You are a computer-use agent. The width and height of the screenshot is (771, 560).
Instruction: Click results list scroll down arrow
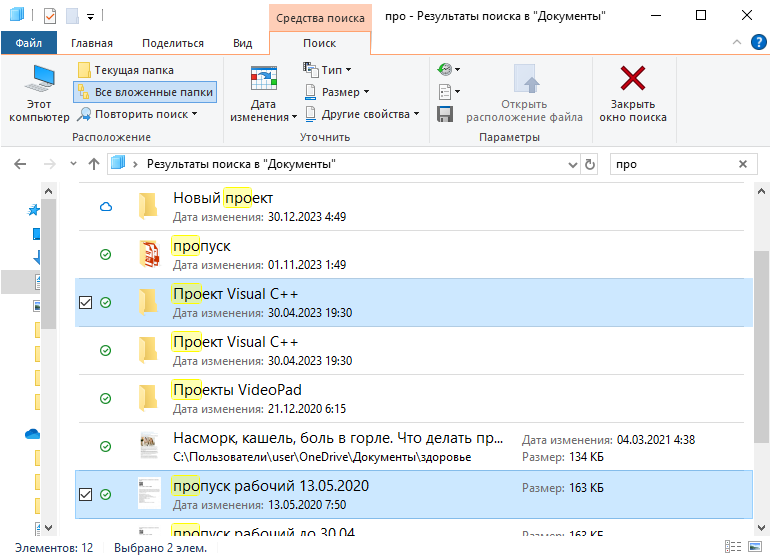pos(761,528)
